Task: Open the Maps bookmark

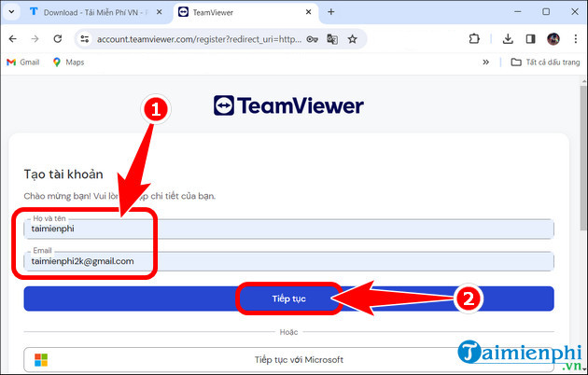Action: click(x=68, y=62)
